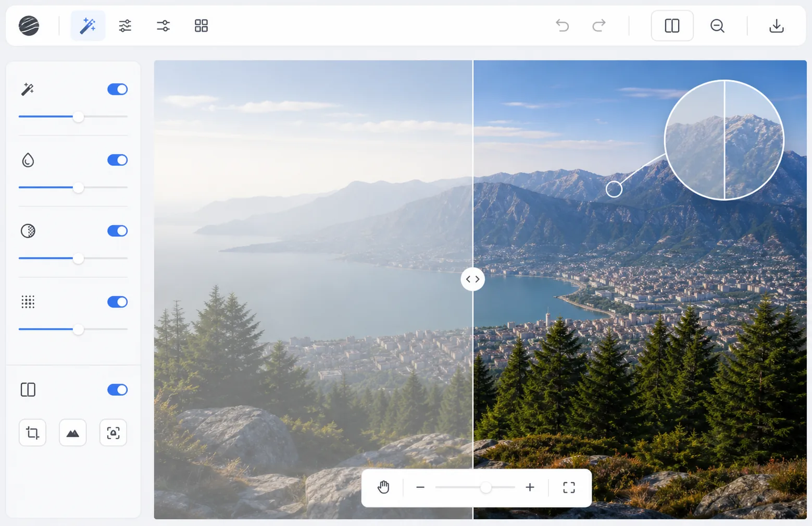Viewport: 812px width, 526px height.
Task: Click the water droplet icon
Action: click(28, 160)
